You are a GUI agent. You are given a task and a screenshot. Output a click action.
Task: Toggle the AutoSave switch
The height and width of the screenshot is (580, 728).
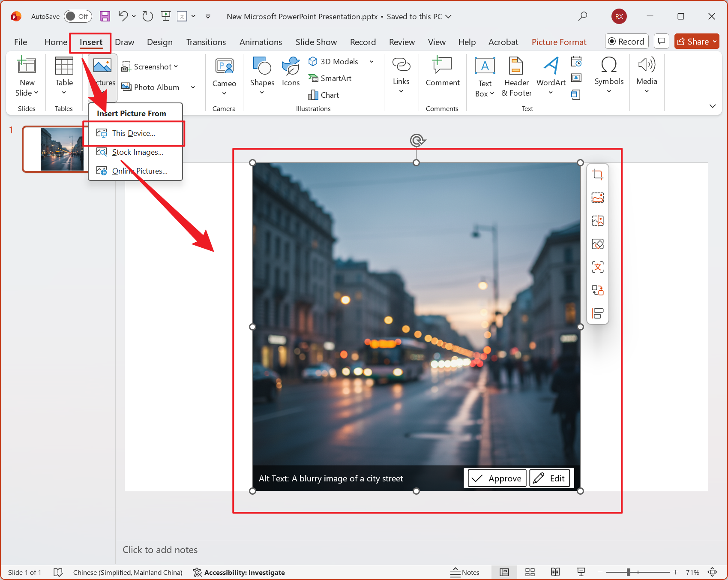click(78, 16)
